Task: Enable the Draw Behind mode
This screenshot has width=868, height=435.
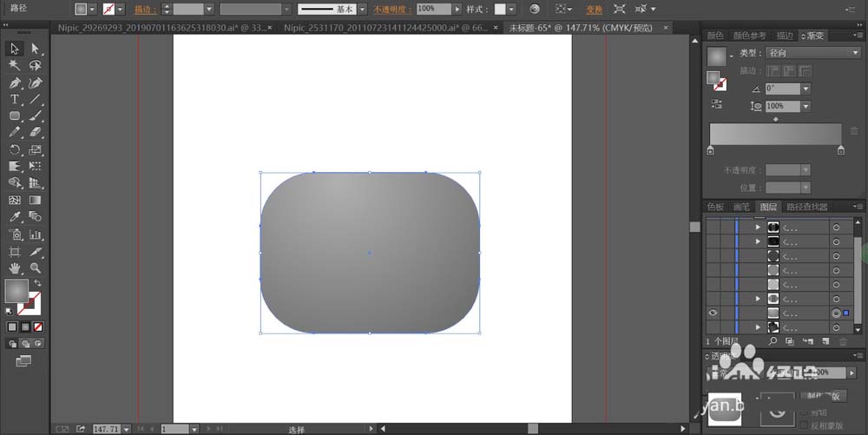Action: click(25, 344)
